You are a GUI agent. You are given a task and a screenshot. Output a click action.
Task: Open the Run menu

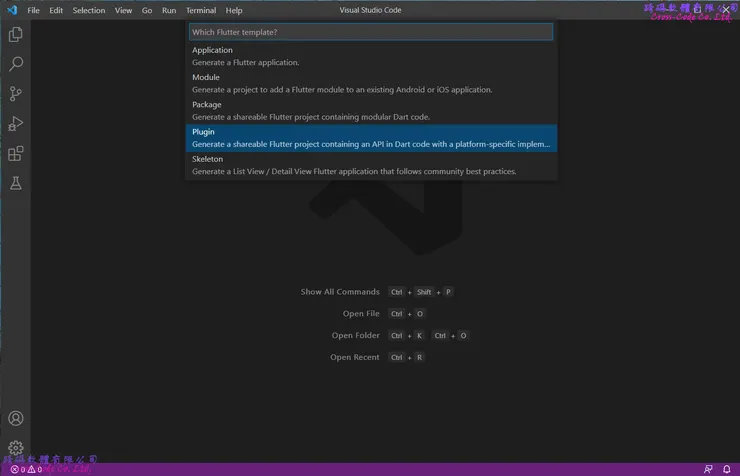pos(169,10)
